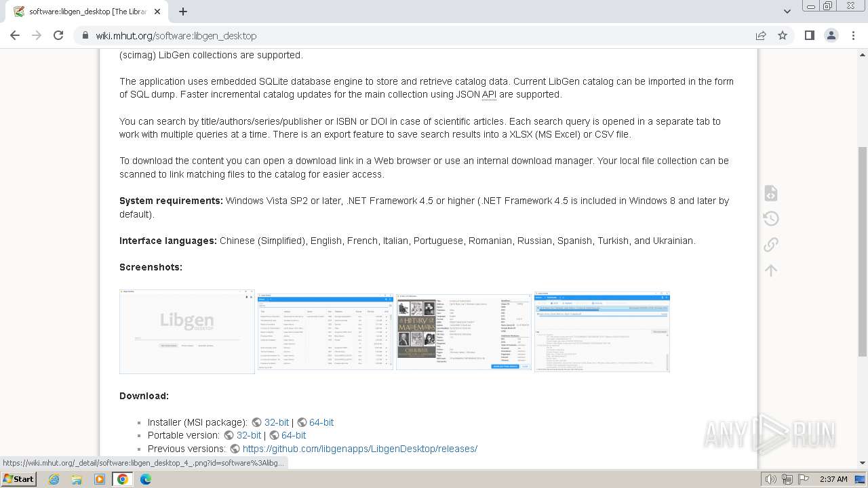
Task: View site information lock icon
Action: click(x=85, y=35)
